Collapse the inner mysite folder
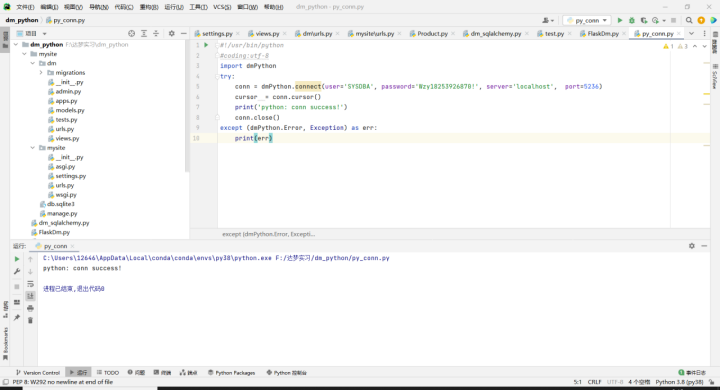 tap(33, 148)
